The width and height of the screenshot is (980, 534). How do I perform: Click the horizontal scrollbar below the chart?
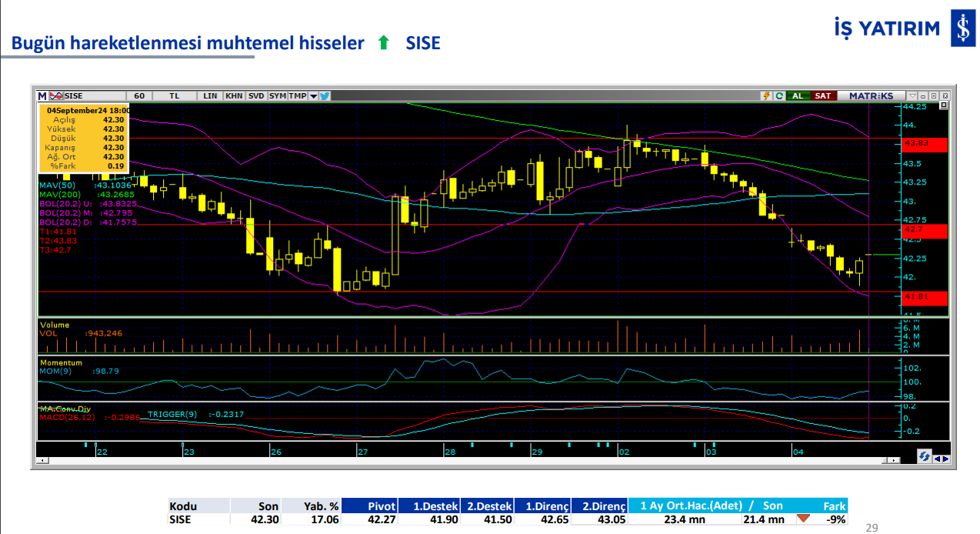(462, 460)
